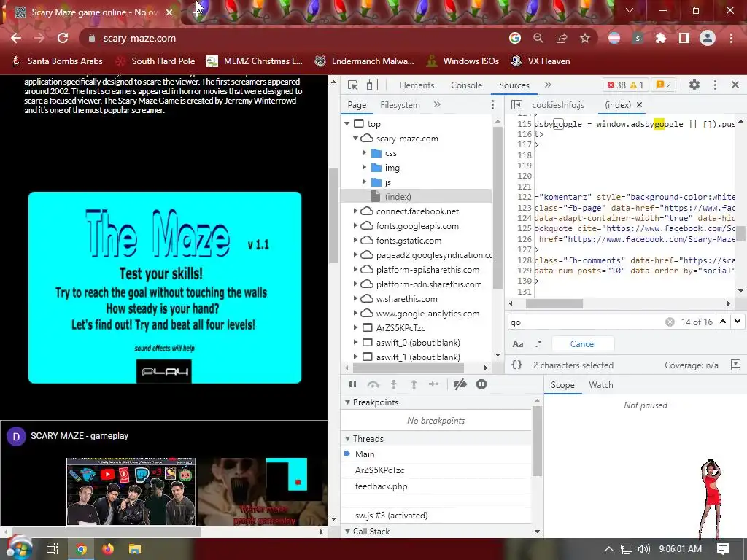747x560 pixels.
Task: Open File Explorer from the taskbar
Action: coord(135,549)
